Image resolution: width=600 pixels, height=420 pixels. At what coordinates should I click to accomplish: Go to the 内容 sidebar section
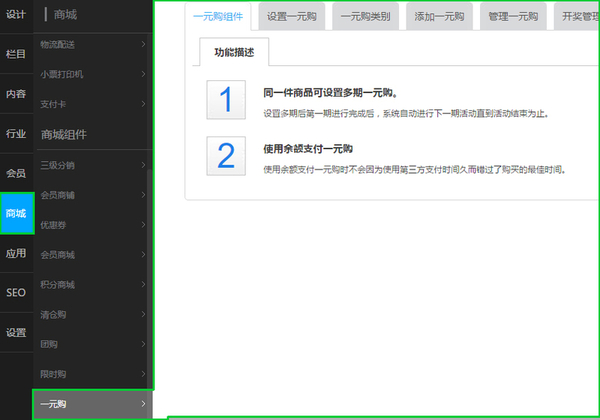tap(16, 94)
